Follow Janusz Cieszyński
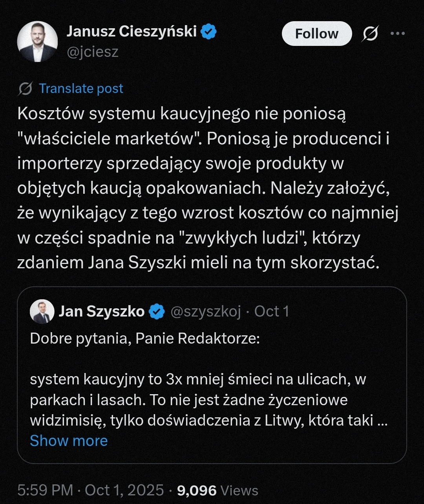This screenshot has width=424, height=504. pyautogui.click(x=316, y=34)
